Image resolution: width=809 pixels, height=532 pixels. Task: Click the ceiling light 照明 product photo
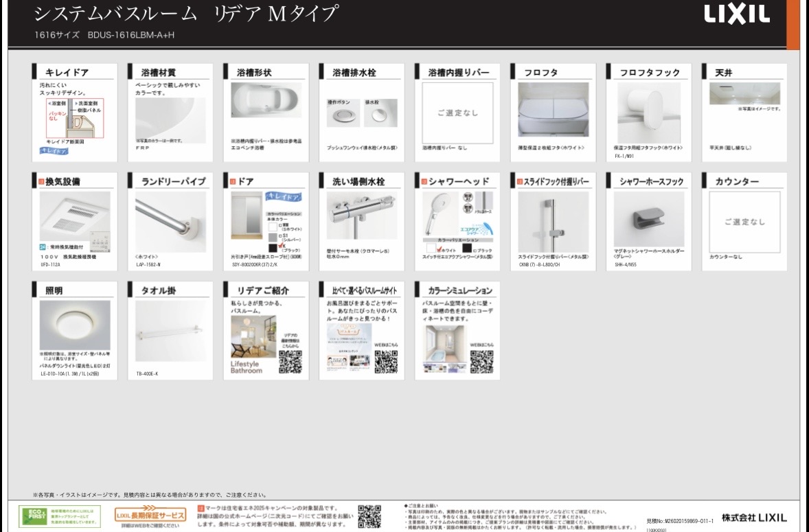tap(74, 326)
